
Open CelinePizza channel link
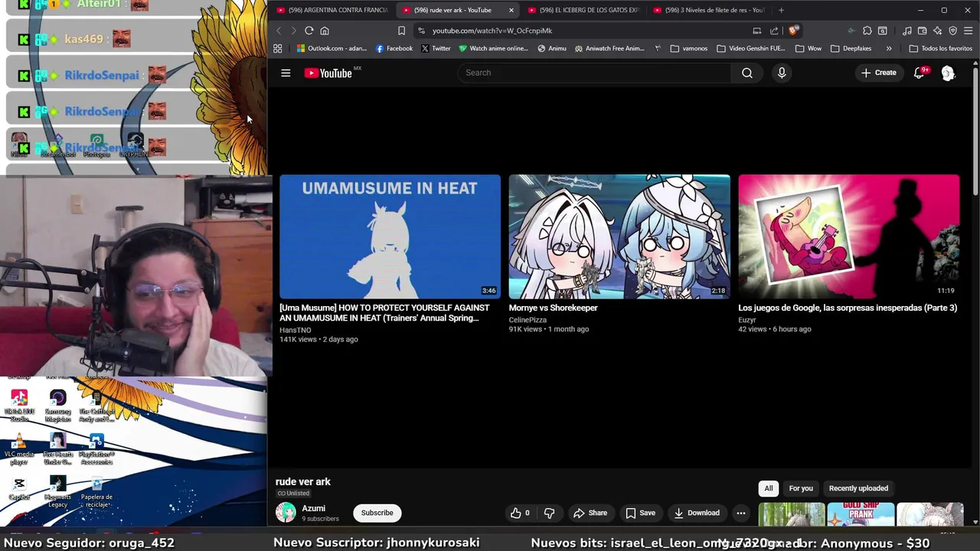click(x=528, y=320)
